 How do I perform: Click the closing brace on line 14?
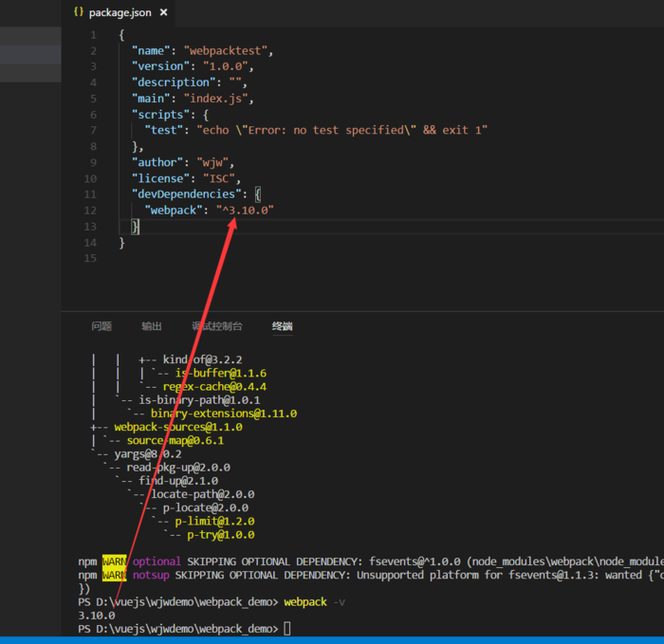coord(122,243)
